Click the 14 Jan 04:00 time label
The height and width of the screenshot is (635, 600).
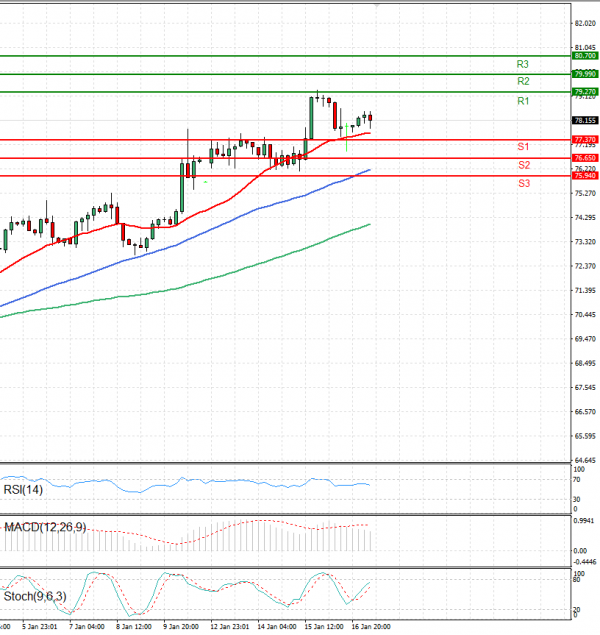pos(277,626)
